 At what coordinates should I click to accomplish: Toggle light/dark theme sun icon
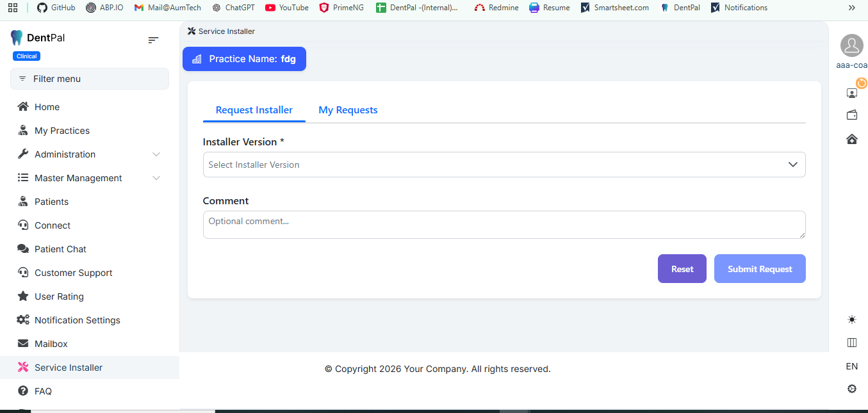[851, 320]
